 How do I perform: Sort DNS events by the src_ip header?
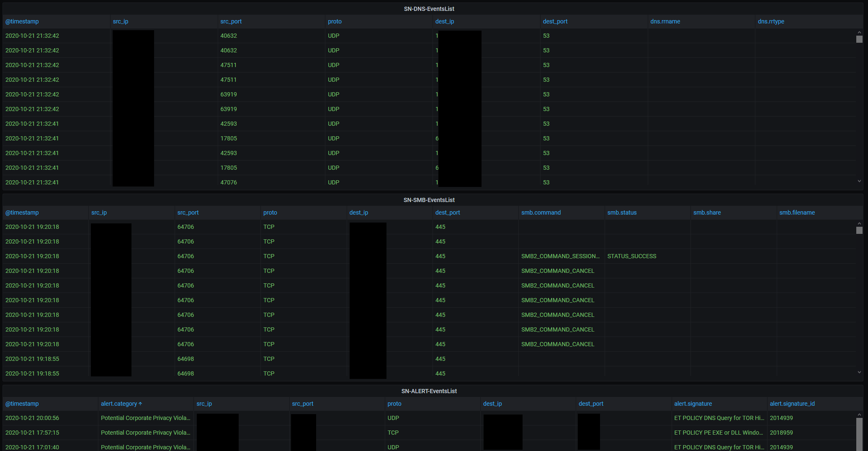point(121,21)
